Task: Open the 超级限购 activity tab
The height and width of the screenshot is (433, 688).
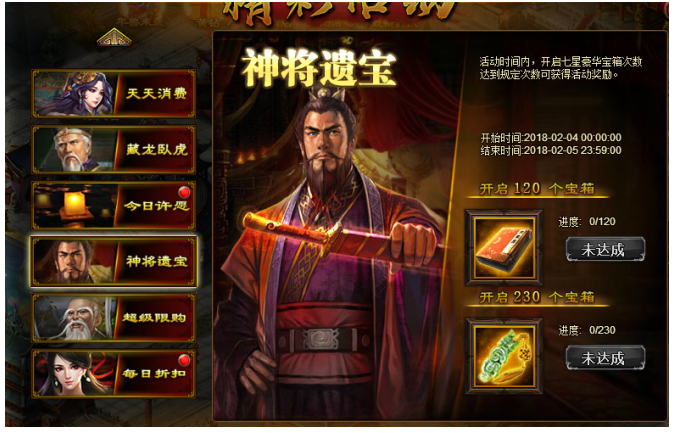Action: pyautogui.click(x=113, y=318)
